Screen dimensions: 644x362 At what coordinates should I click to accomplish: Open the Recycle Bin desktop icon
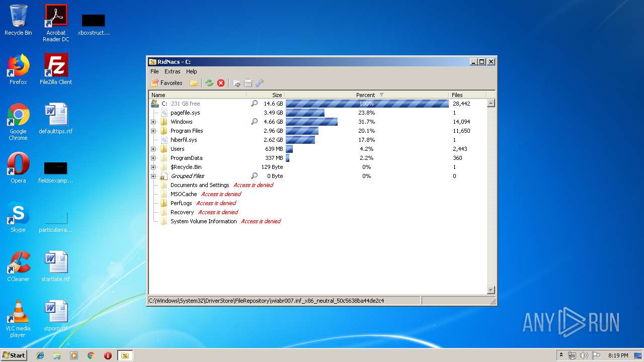tap(18, 21)
